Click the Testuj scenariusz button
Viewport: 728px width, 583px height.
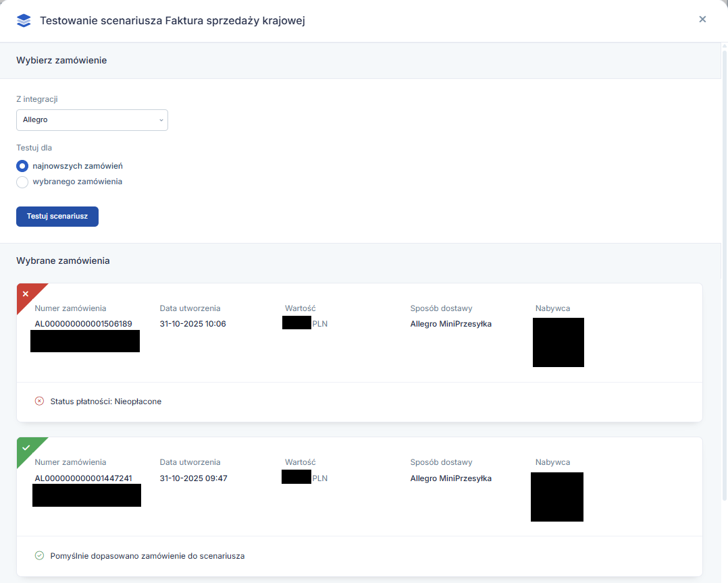pos(57,217)
